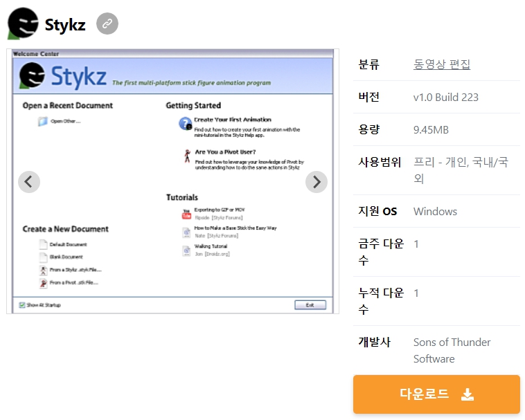Click the 분류 label
This screenshot has height=420, width=525.
[x=368, y=64]
